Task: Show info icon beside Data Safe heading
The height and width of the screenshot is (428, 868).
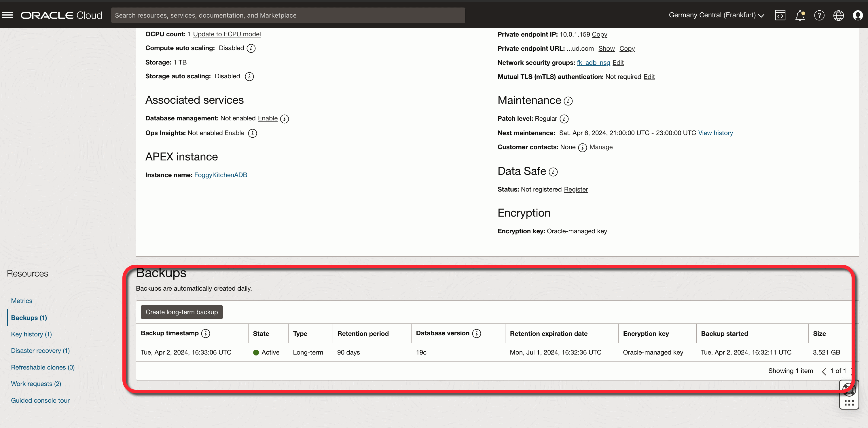Action: click(x=553, y=172)
